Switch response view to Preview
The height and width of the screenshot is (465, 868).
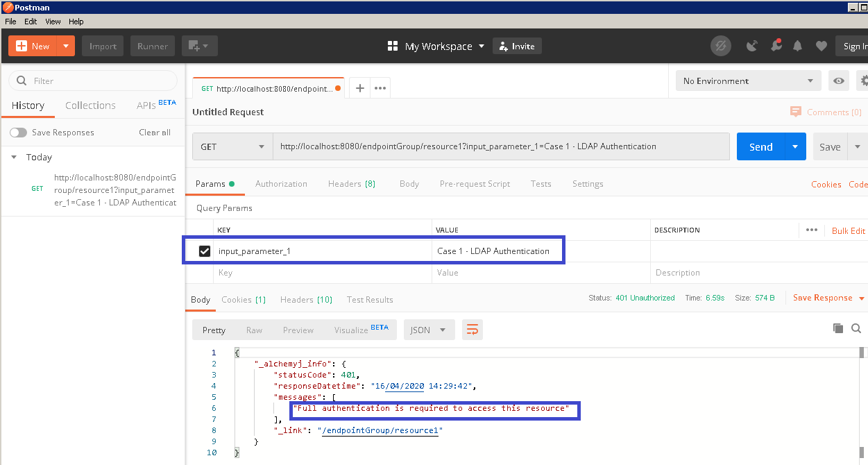point(298,330)
